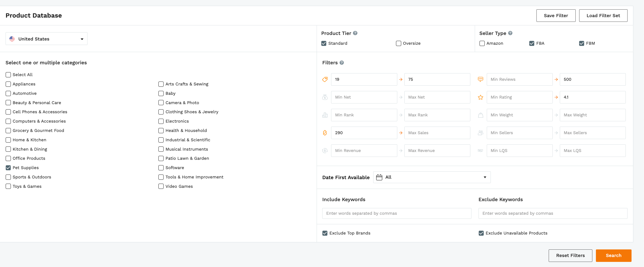Click the Max Sales input field

tap(437, 133)
